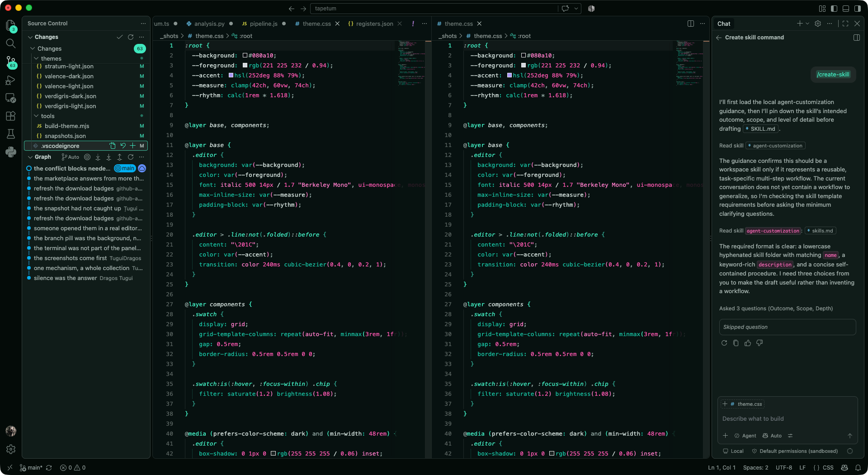Click the Spaces: 2 indentation status item

pyautogui.click(x=755, y=468)
